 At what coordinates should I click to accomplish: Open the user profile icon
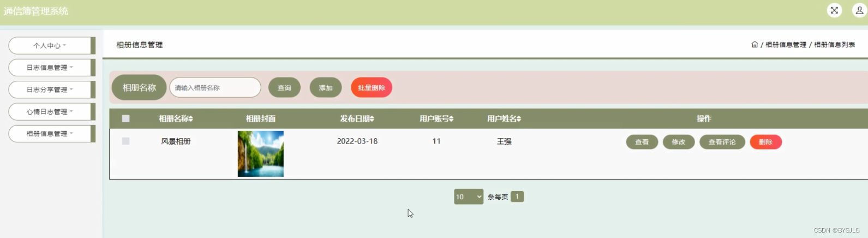(x=859, y=10)
